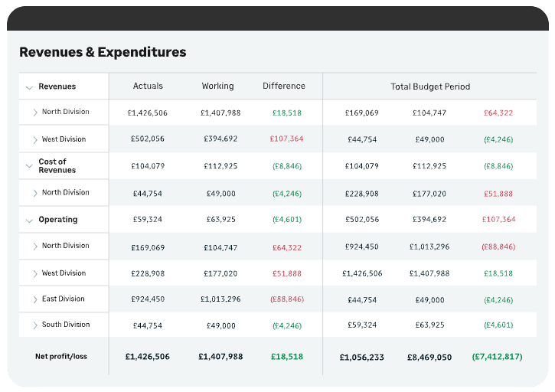Expand the South Division row chevron
Image resolution: width=555 pixels, height=392 pixels.
tap(35, 325)
